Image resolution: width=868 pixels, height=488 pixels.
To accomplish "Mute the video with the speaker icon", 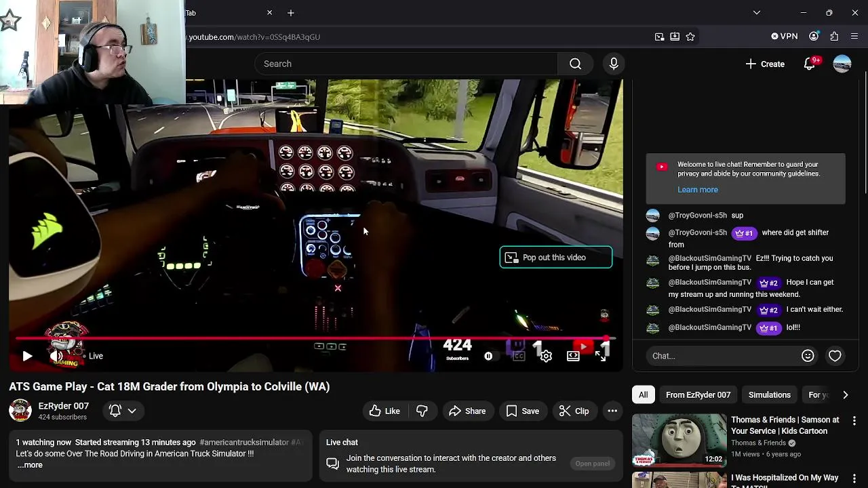I will (56, 356).
